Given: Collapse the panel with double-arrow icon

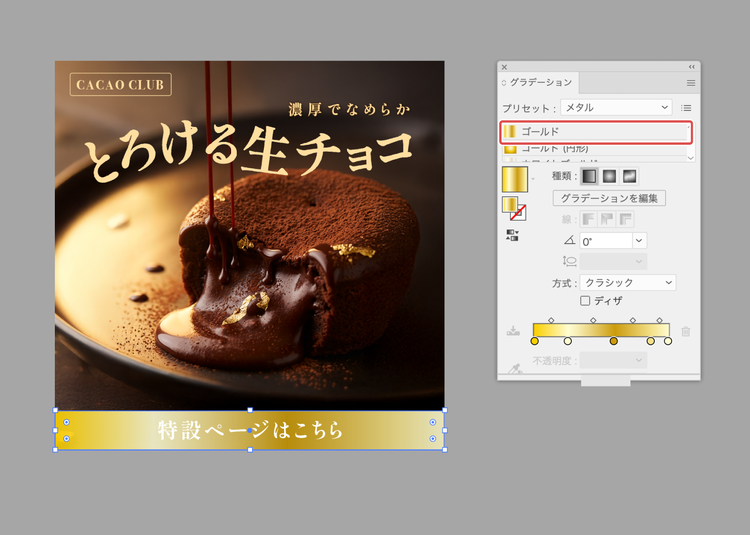Looking at the screenshot, I should [692, 67].
